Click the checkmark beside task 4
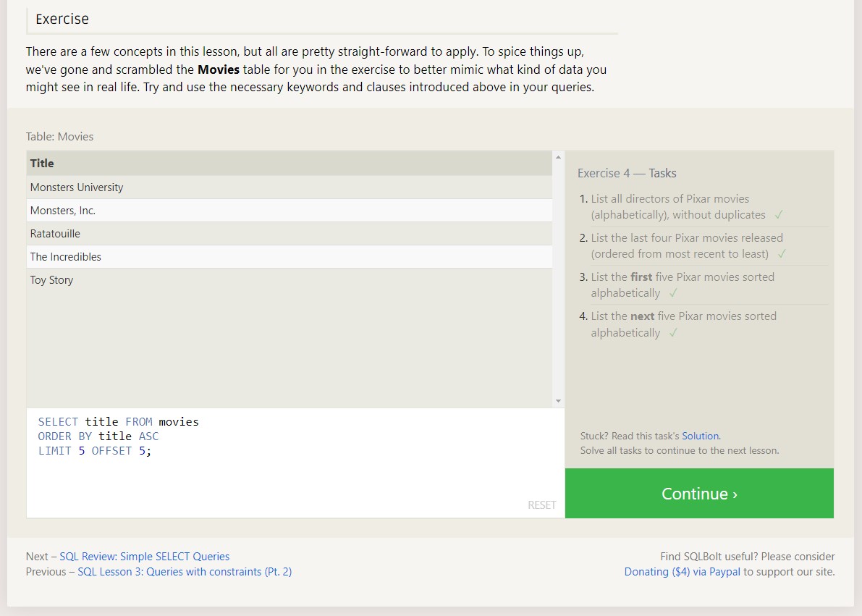Viewport: 862px width, 616px height. (x=673, y=333)
